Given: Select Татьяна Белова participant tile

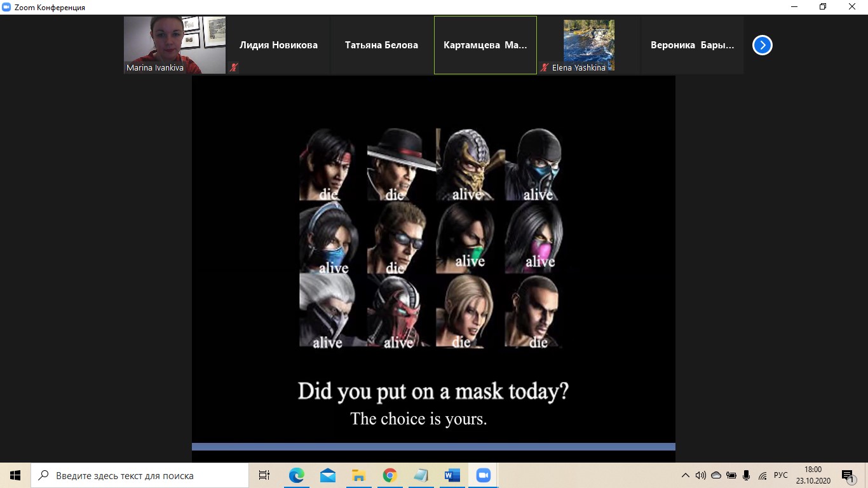Looking at the screenshot, I should click(x=382, y=45).
